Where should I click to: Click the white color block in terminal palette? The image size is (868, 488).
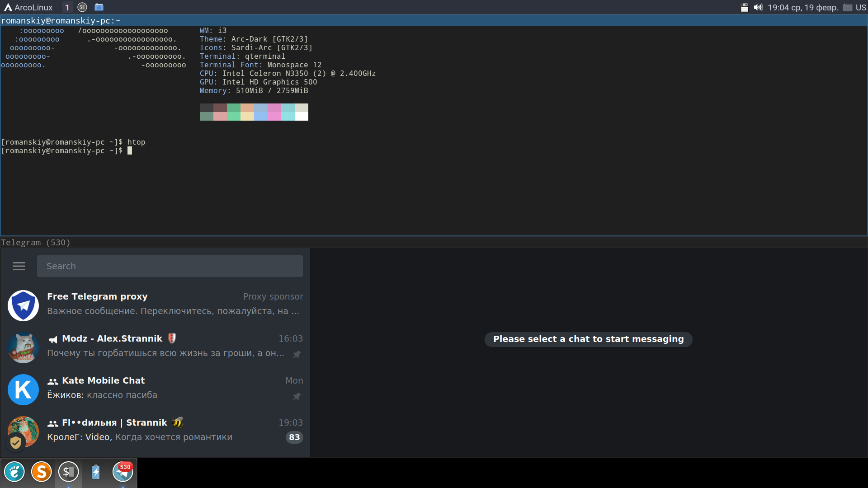click(x=302, y=117)
